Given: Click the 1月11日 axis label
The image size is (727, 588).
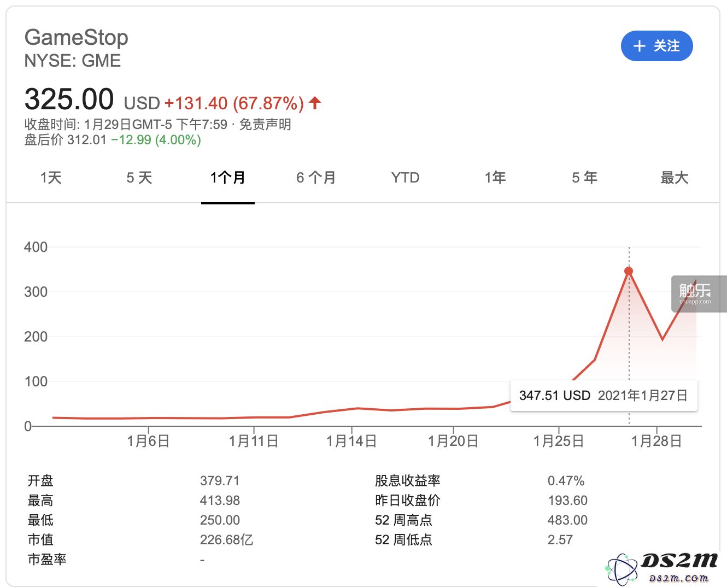Looking at the screenshot, I should [254, 441].
